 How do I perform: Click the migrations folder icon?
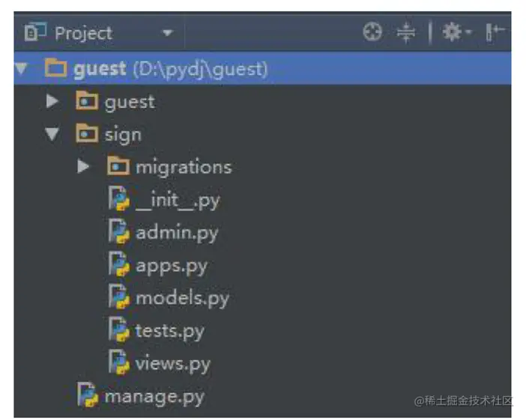[x=118, y=166]
